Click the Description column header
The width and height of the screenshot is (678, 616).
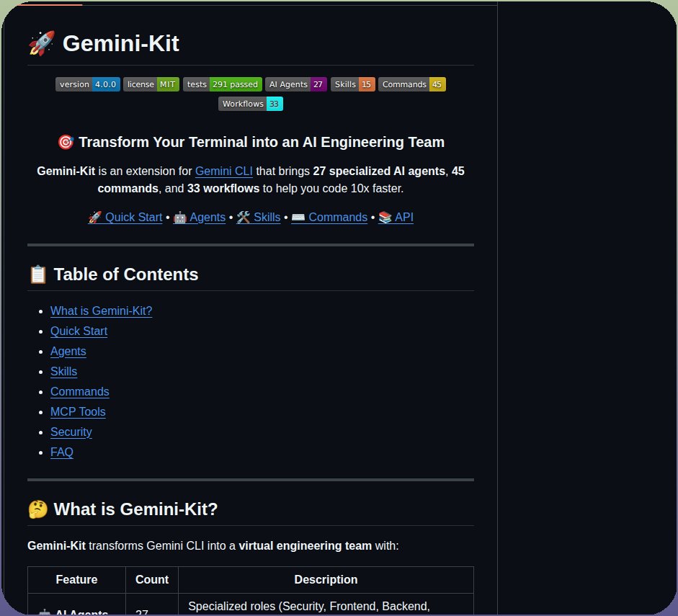coord(326,580)
